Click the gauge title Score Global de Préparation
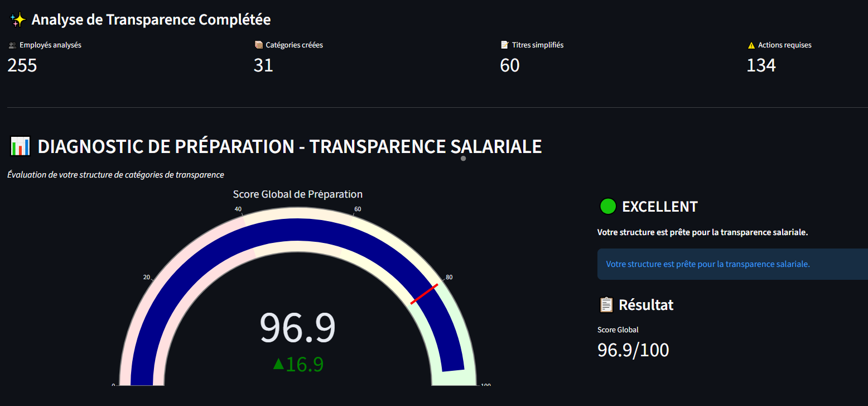Viewport: 868px width, 406px height. coord(297,194)
